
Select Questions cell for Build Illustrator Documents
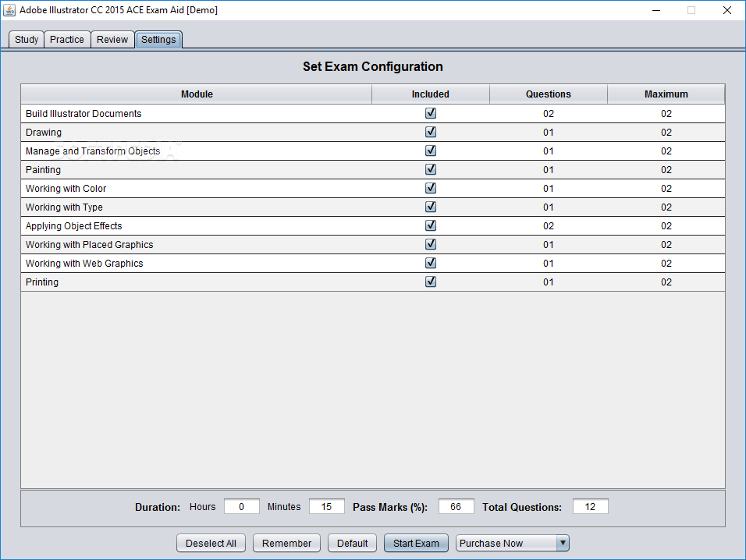tap(549, 114)
